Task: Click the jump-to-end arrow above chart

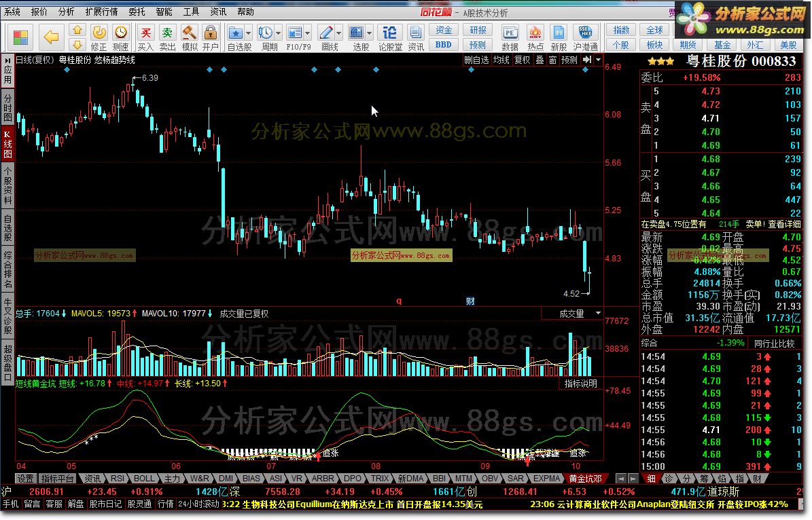Action: pos(586,60)
